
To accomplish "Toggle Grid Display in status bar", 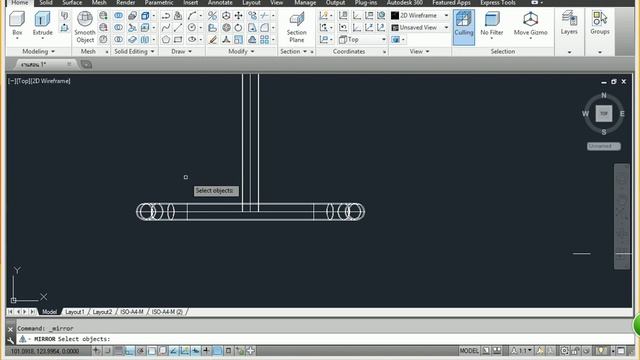I will 118,351.
